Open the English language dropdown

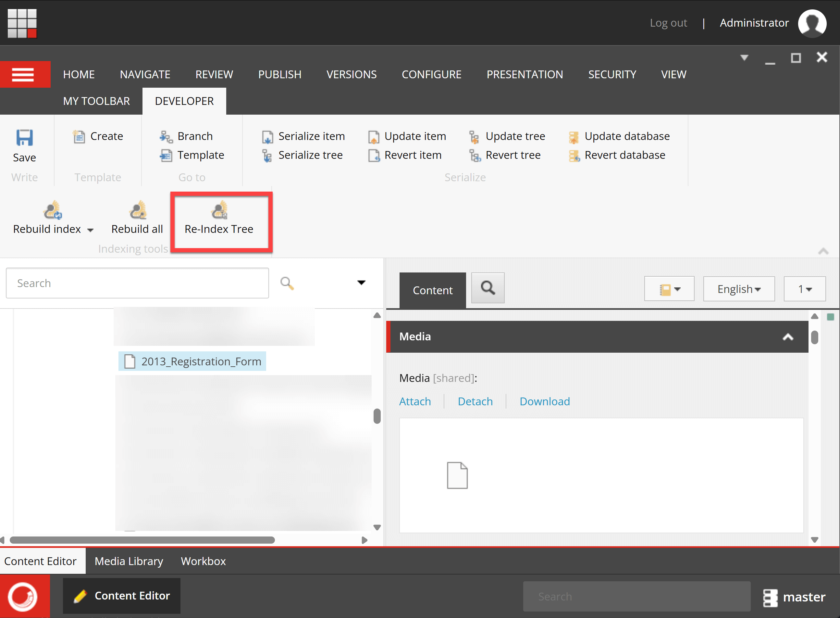738,289
